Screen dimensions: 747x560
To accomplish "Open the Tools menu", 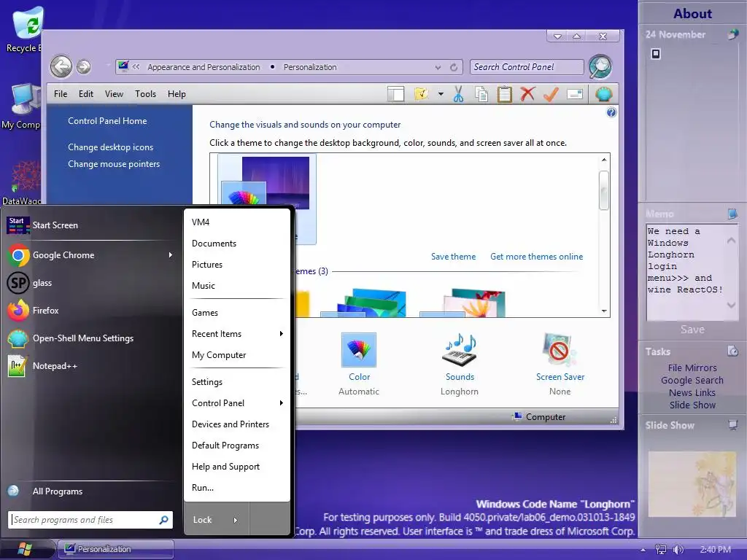I will (145, 94).
